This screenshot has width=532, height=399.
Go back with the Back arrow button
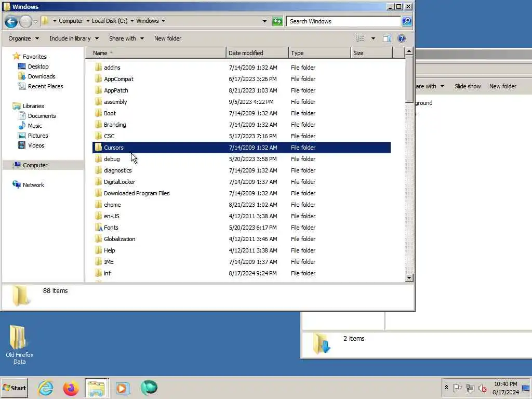tap(11, 22)
